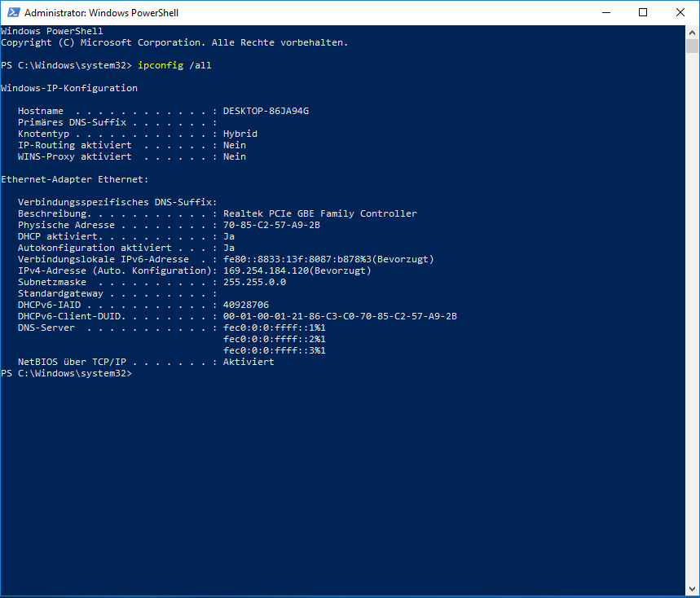Image resolution: width=700 pixels, height=598 pixels.
Task: Click IPv4 address '169.254.184.120'
Action: 266,270
